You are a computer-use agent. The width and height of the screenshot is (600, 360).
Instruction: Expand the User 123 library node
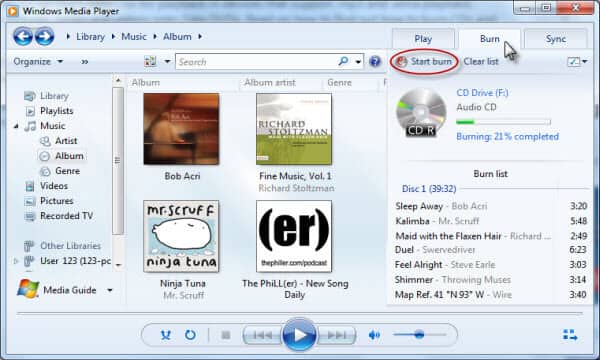coord(16,261)
